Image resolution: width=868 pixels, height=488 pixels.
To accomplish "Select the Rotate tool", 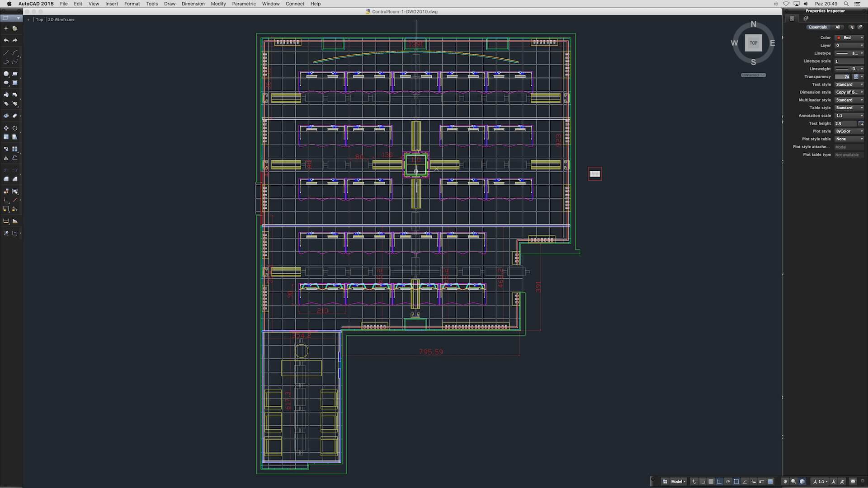I will point(15,128).
